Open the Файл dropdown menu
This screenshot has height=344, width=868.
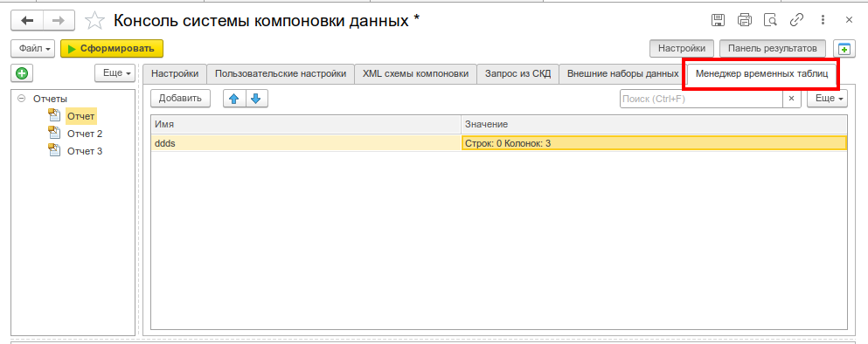[32, 49]
